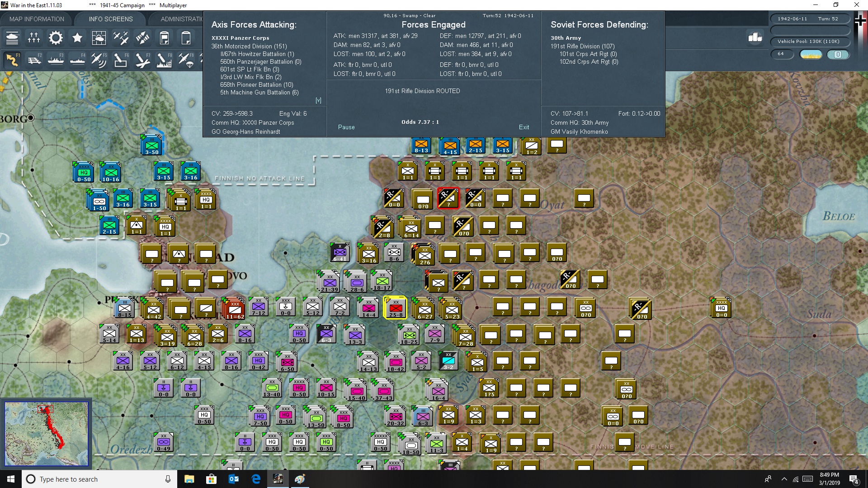Select the yellow-highlighted 25-8 unit
The height and width of the screenshot is (488, 868).
396,308
